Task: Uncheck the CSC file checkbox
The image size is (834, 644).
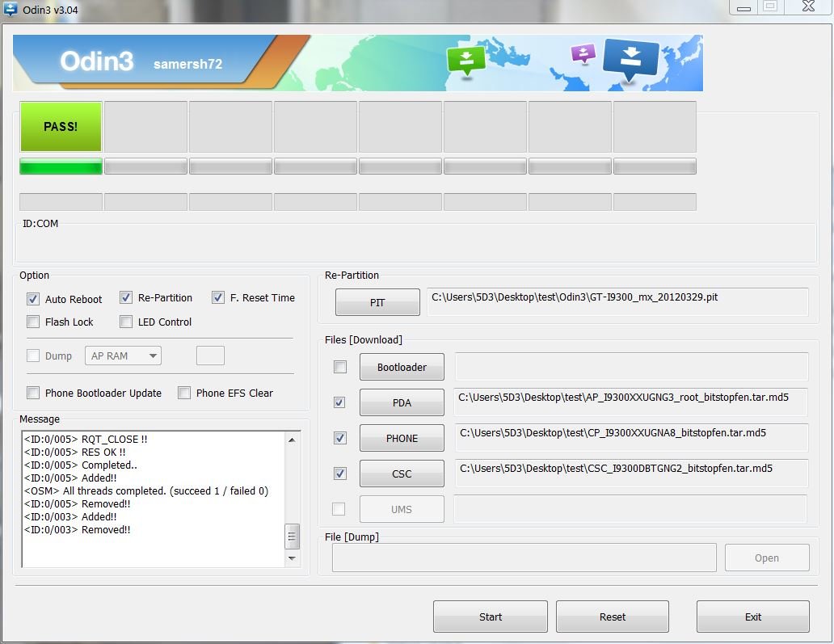Action: click(x=340, y=474)
